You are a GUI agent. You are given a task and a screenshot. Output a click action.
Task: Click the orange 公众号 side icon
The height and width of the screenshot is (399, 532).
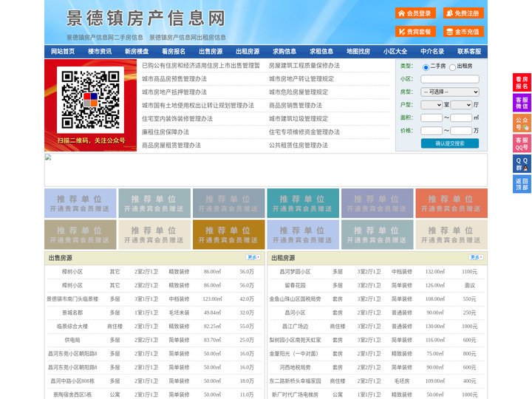[x=522, y=123]
